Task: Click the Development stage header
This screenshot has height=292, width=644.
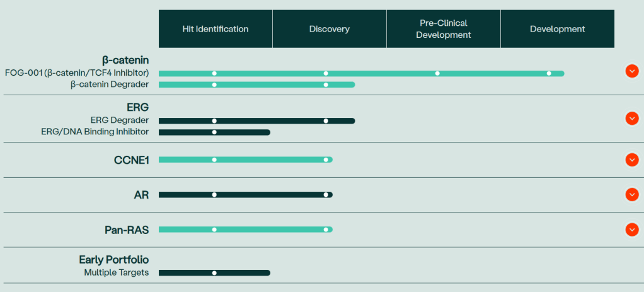Action: click(558, 29)
